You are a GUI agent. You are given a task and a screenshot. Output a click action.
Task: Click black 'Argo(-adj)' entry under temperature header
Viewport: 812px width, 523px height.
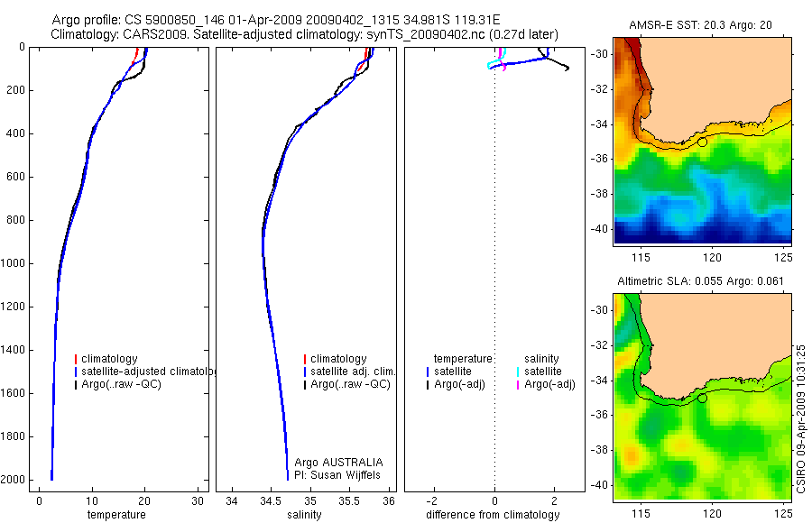click(x=459, y=384)
